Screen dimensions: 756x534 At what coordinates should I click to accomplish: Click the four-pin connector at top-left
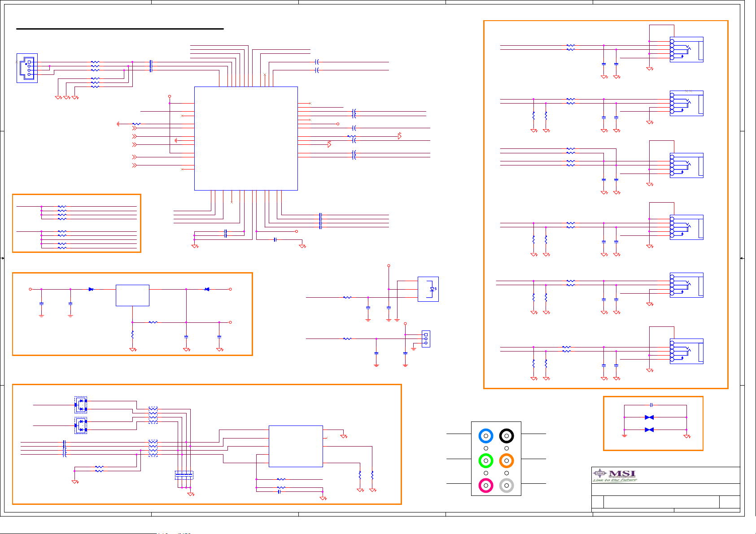click(27, 68)
